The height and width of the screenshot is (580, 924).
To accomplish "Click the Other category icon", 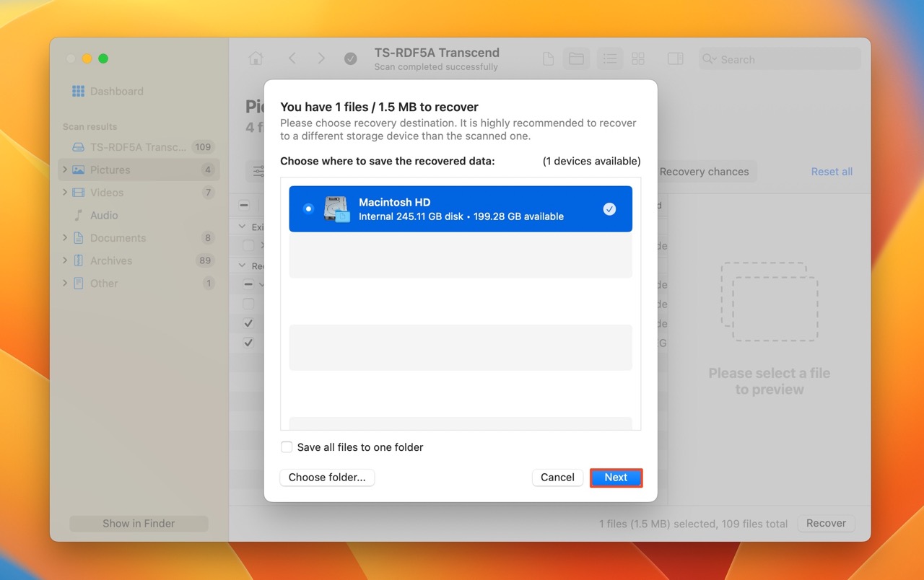I will 79,284.
